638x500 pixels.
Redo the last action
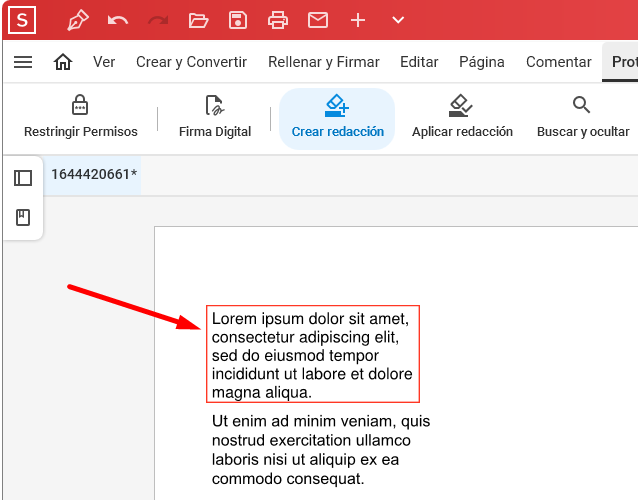coord(158,20)
